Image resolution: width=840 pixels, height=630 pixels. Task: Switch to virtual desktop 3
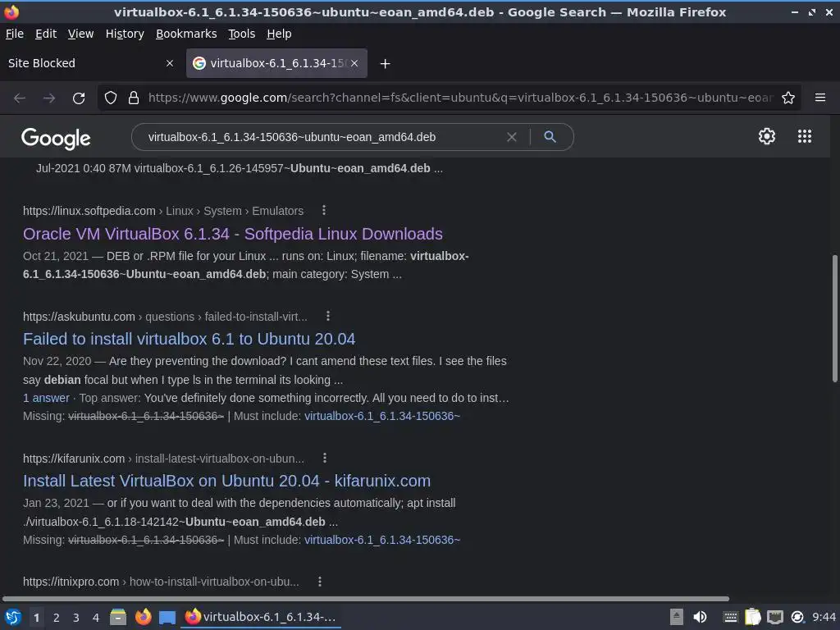pyautogui.click(x=76, y=618)
